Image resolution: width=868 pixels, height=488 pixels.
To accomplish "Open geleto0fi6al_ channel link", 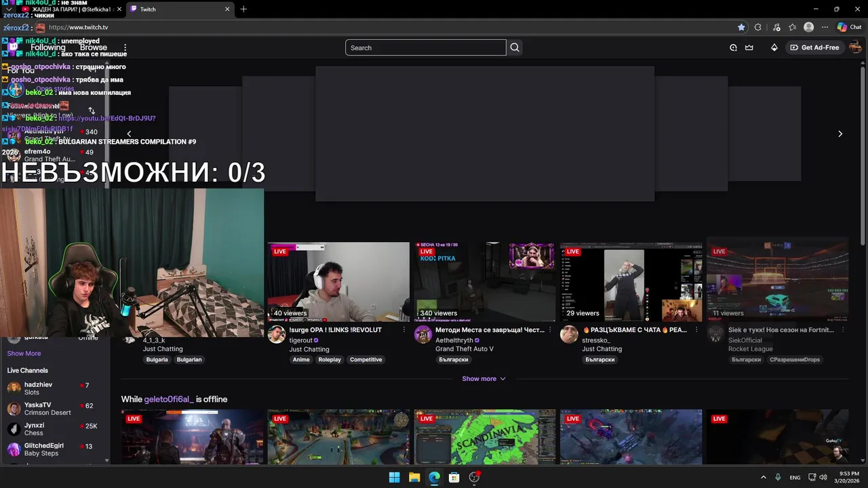I will [x=169, y=399].
